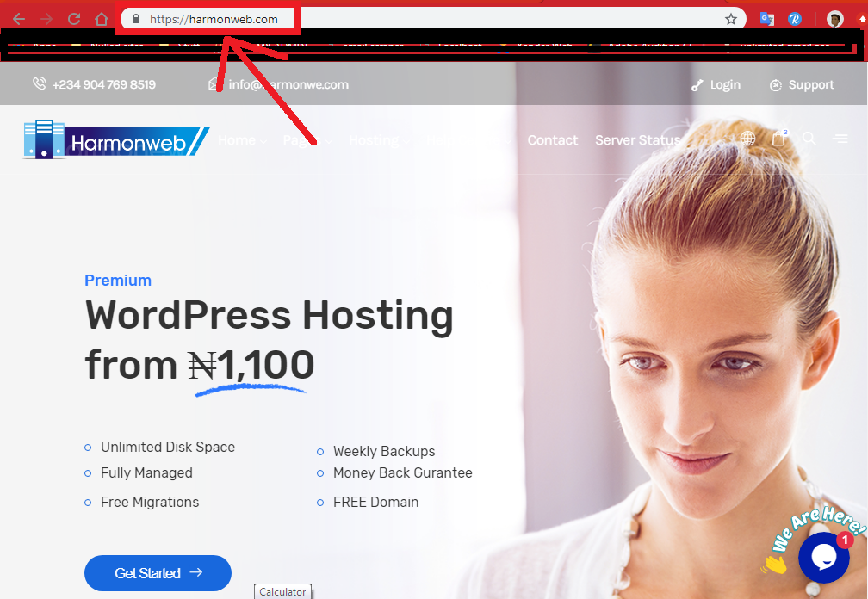Click the Money Back Gurantee text
Viewport: 868px width, 599px height.
pos(402,472)
